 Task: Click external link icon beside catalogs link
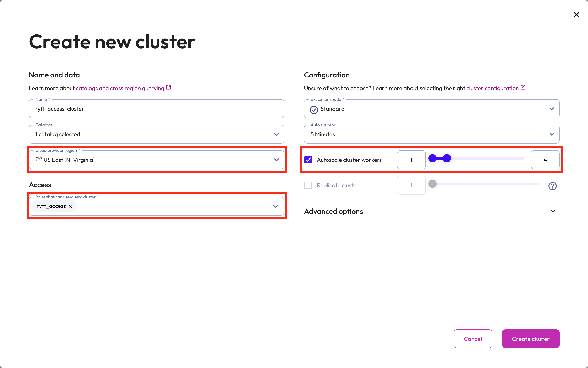click(168, 87)
